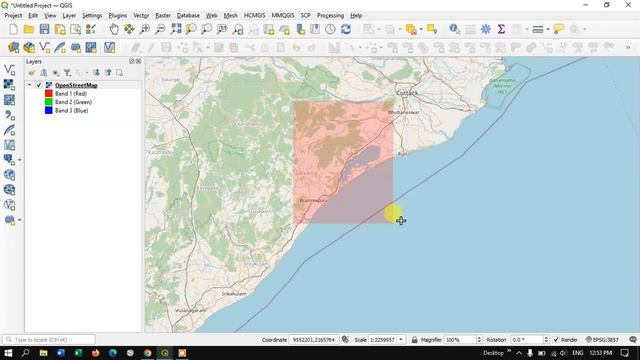Select the Pan Map hand tool
Viewport: 640px width, 360px height.
[x=114, y=29]
